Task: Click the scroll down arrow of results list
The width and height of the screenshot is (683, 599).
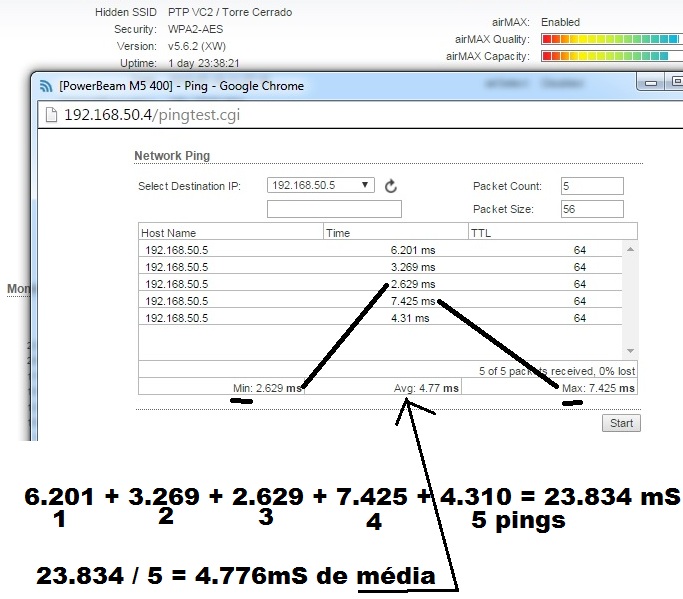Action: click(x=630, y=351)
